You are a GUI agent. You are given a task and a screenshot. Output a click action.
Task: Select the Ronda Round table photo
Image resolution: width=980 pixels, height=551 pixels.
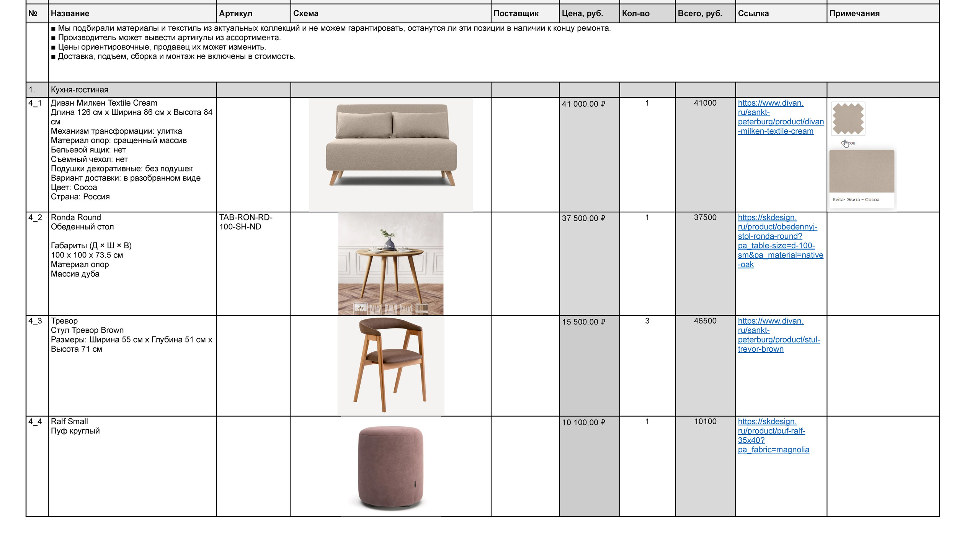pyautogui.click(x=390, y=260)
